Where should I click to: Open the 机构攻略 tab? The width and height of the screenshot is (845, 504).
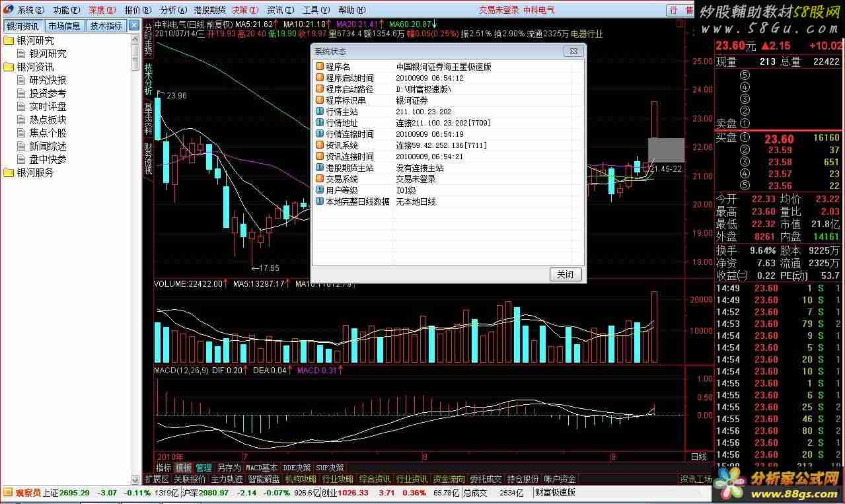click(x=301, y=479)
